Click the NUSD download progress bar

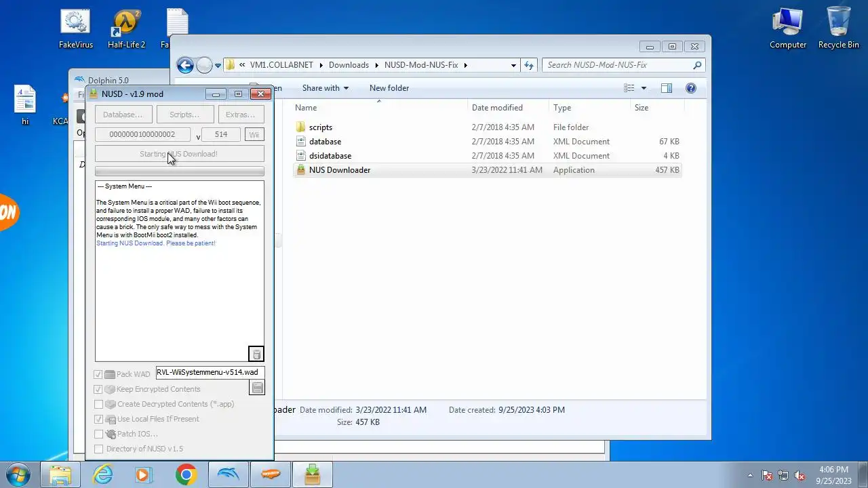click(x=180, y=171)
